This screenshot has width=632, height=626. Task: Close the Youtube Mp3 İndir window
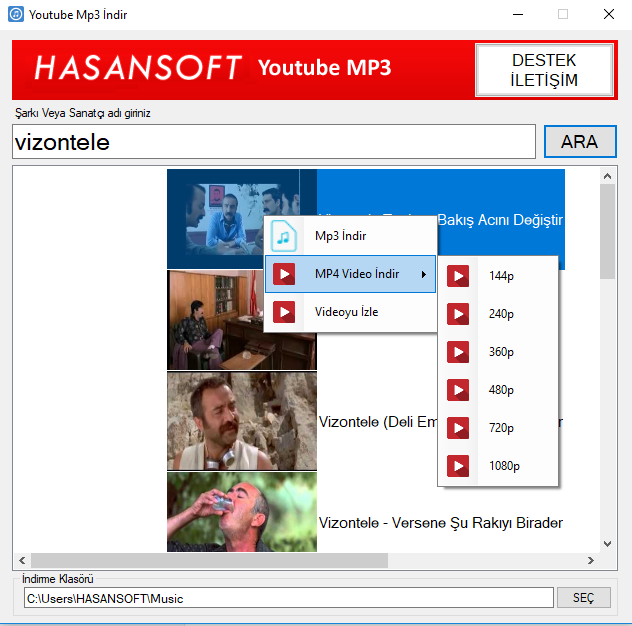[609, 15]
